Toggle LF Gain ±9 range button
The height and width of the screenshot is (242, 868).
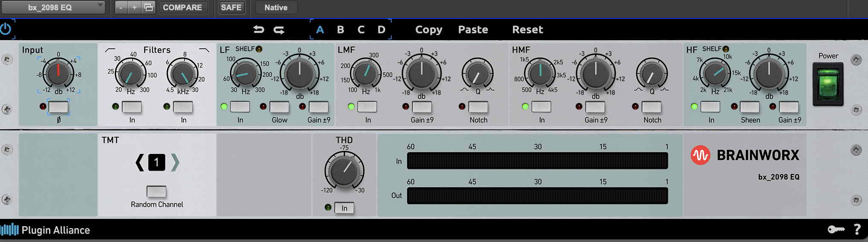pyautogui.click(x=319, y=106)
